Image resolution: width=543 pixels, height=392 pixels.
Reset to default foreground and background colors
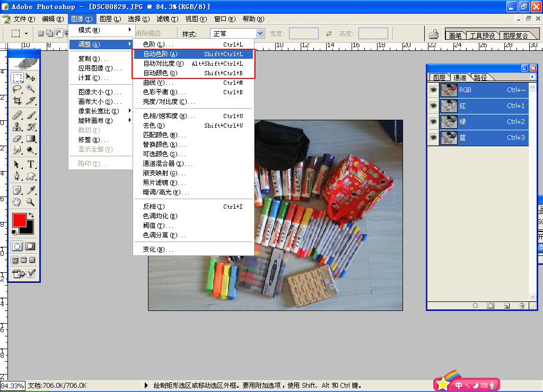[14, 232]
